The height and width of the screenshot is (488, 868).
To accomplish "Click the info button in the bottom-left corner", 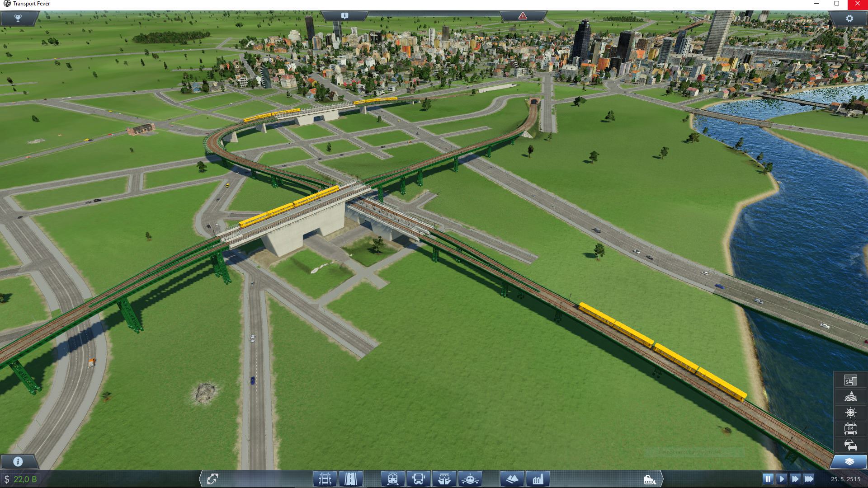I will (x=18, y=461).
